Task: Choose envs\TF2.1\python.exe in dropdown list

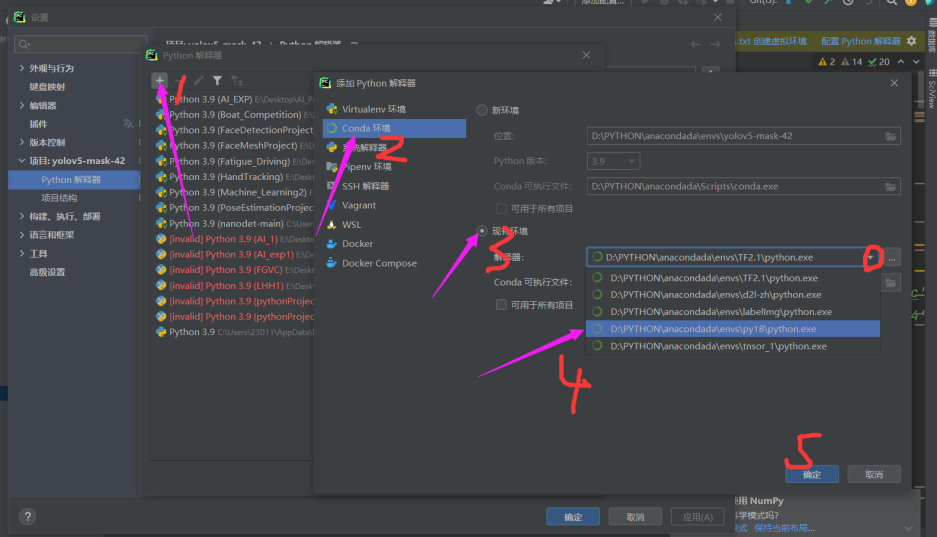Action: click(733, 278)
